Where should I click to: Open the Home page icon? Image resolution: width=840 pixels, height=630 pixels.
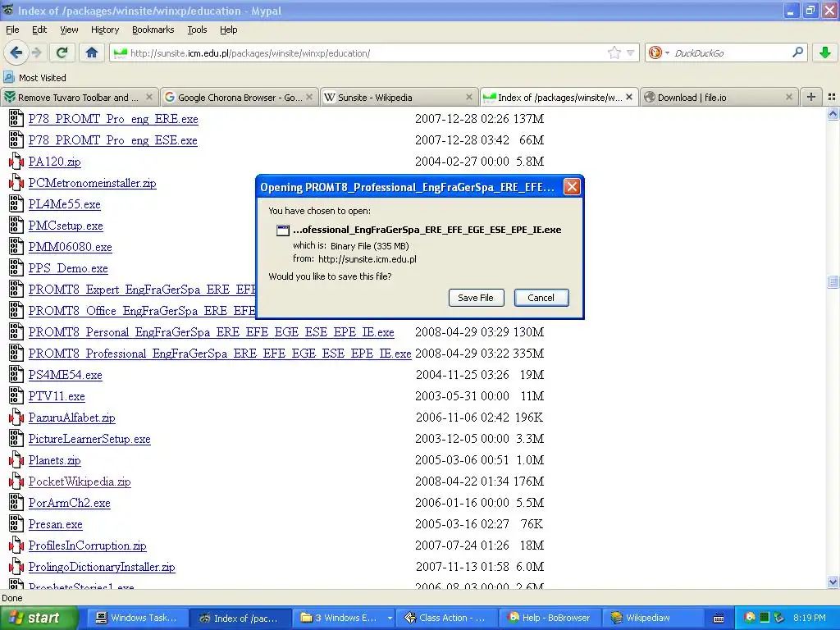(x=92, y=52)
